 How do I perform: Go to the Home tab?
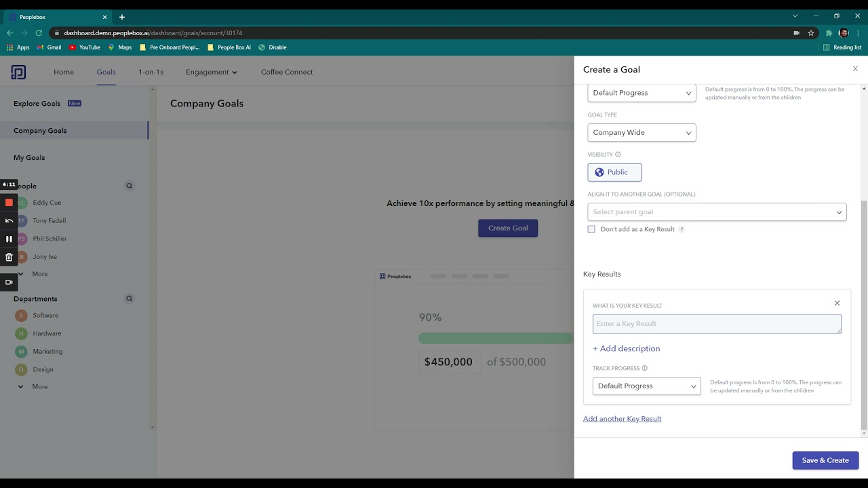[x=64, y=72]
